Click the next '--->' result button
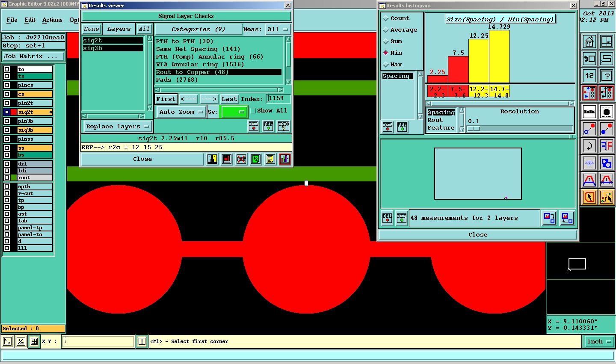The image size is (616, 364). 209,99
